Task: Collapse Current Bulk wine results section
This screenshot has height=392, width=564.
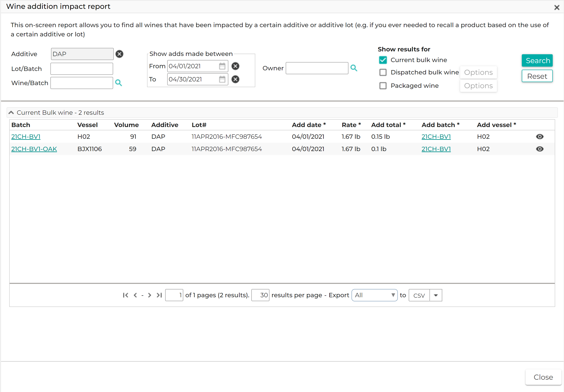Action: pyautogui.click(x=11, y=113)
